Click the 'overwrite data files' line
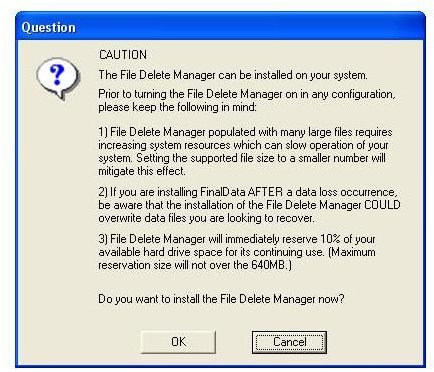This screenshot has height=372, width=434. 206,218
